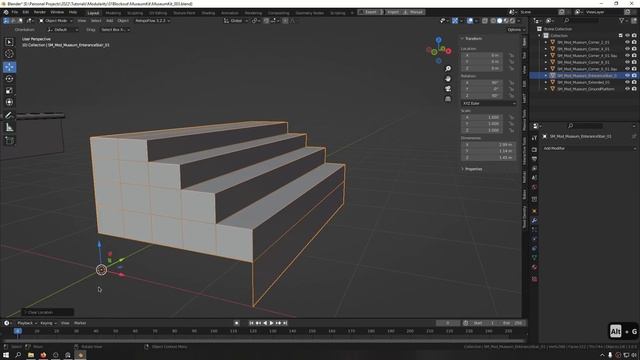Open the Edit menu
The width and height of the screenshot is (640, 360).
tap(26, 12)
